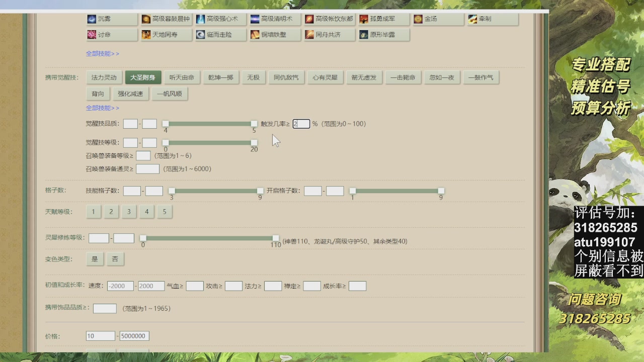Screen dimensions: 644x362
Task: Toggle the 一击毙命 awakening skill
Action: [403, 77]
